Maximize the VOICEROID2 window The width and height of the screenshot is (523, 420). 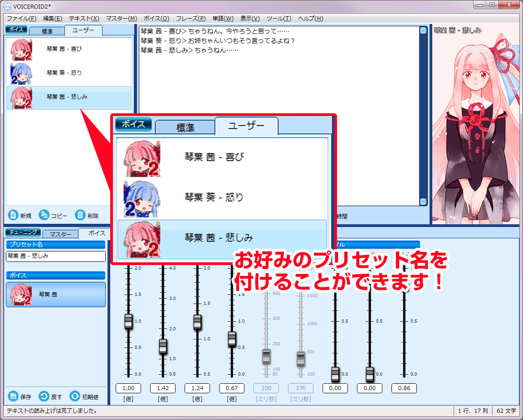coord(492,5)
